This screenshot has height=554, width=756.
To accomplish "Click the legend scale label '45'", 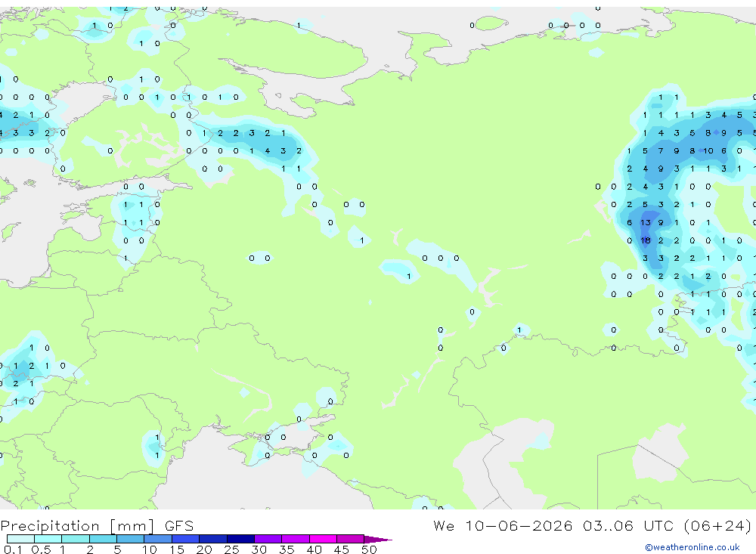I will 342,549.
